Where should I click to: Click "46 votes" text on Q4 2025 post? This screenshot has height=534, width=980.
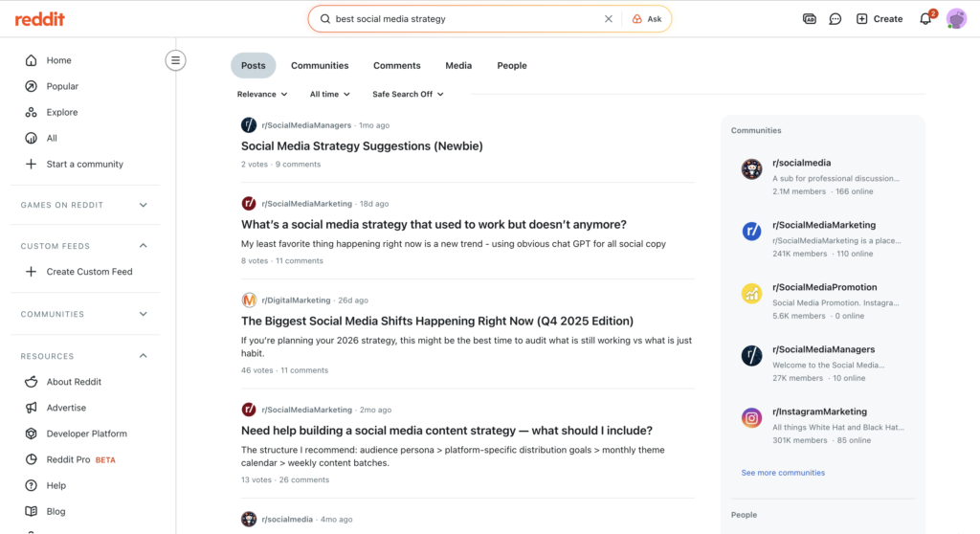[x=256, y=370]
